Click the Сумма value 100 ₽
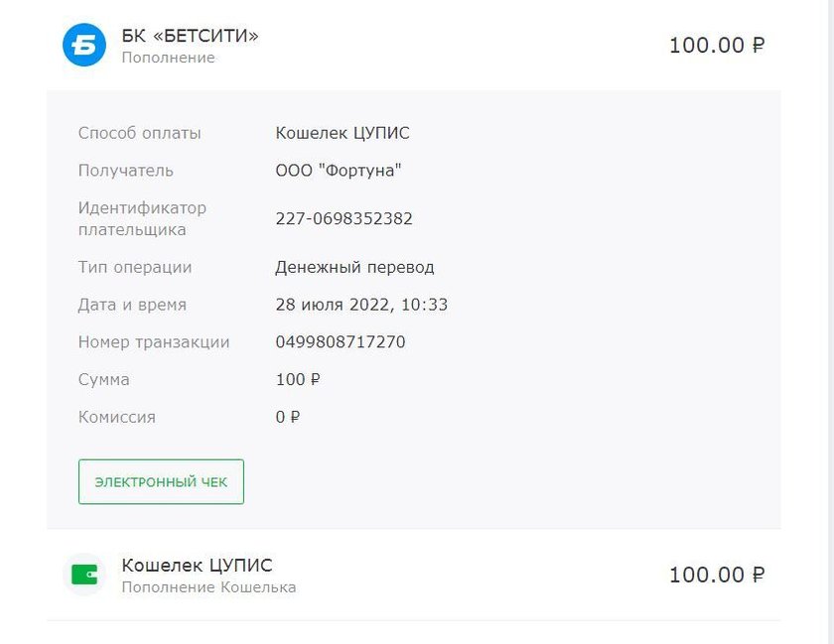This screenshot has height=644, width=834. (298, 380)
